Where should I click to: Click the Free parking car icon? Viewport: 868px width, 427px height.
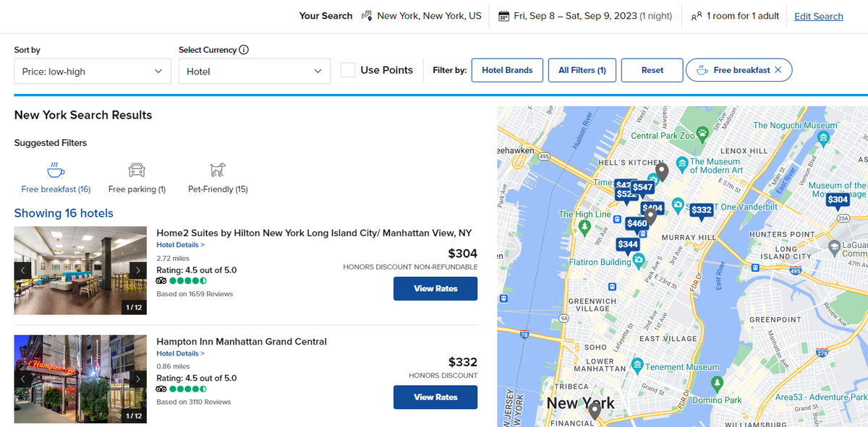(137, 171)
